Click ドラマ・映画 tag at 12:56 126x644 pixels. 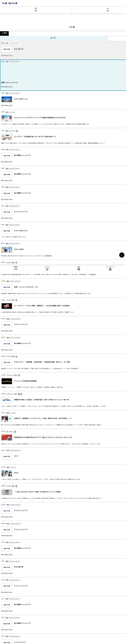pos(11,300)
